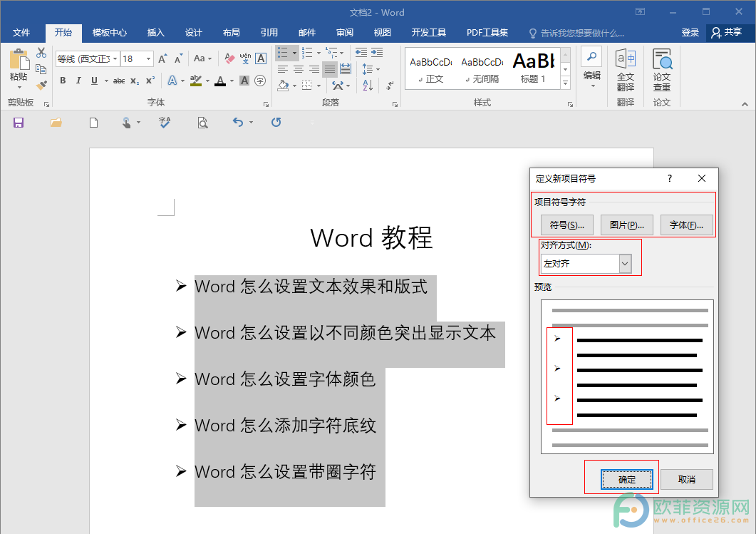Select the Format Painter brush
Screen dimensions: 756x534
pyautogui.click(x=41, y=85)
